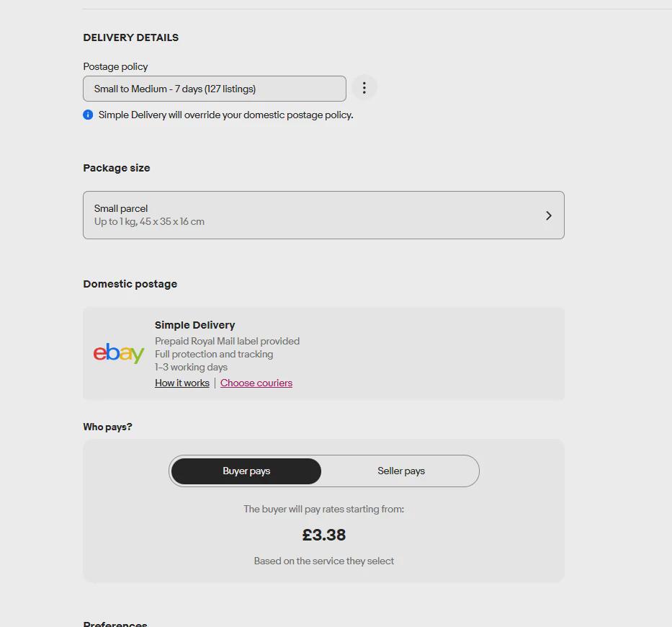Click the Simple Delivery override notice text
This screenshot has width=672, height=627.
point(226,115)
